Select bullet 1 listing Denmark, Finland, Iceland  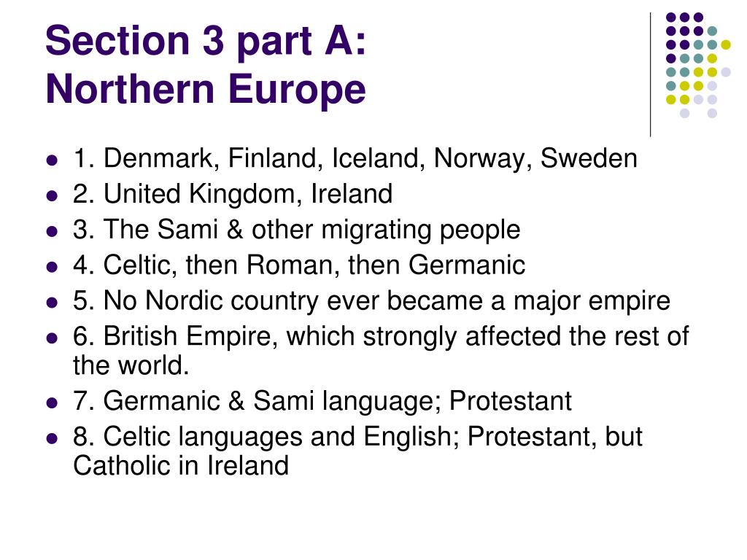(355, 158)
